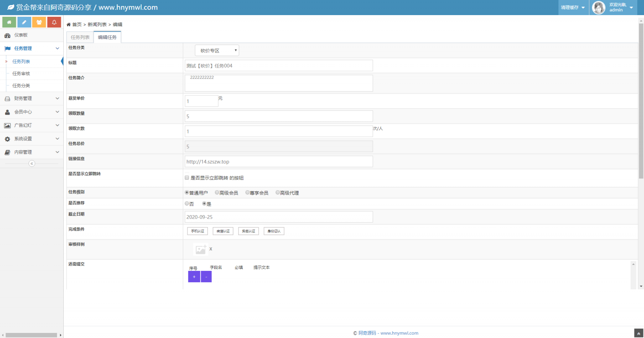Click the page vertical scrollbar thumb
The height and width of the screenshot is (338, 644).
click(x=641, y=101)
